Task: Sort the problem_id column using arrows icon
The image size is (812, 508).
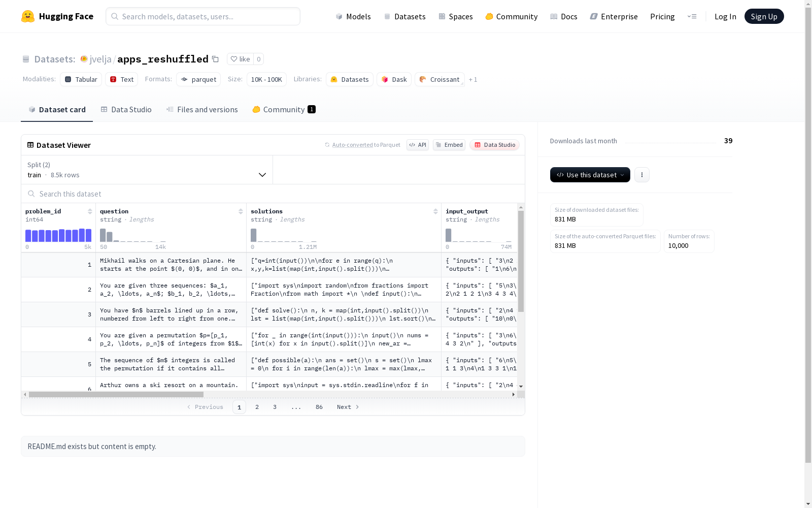Action: pos(90,211)
